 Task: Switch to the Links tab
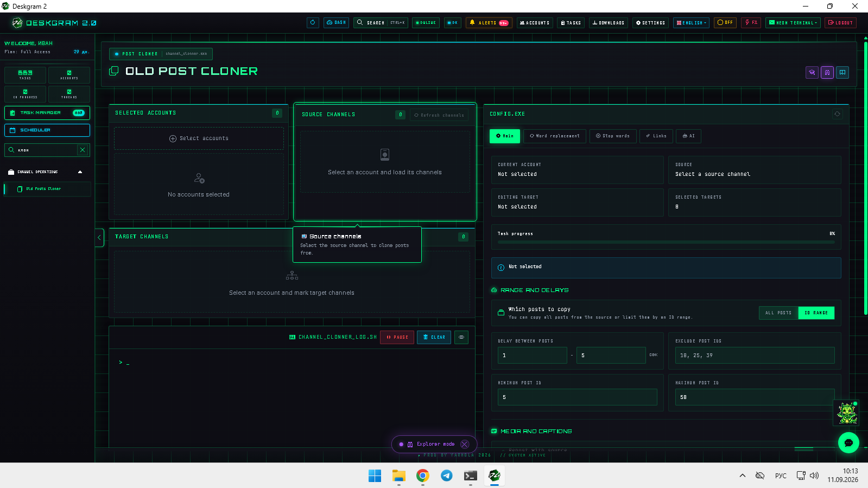pyautogui.click(x=656, y=136)
